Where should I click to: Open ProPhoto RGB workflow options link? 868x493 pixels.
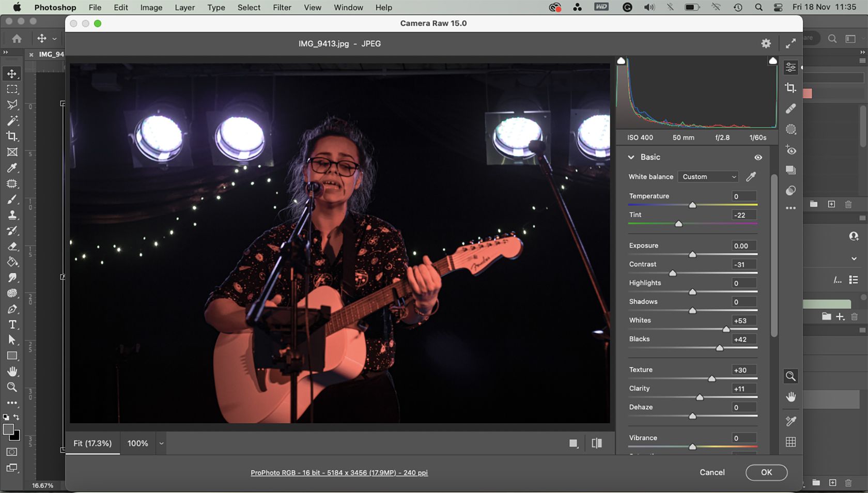coord(339,473)
